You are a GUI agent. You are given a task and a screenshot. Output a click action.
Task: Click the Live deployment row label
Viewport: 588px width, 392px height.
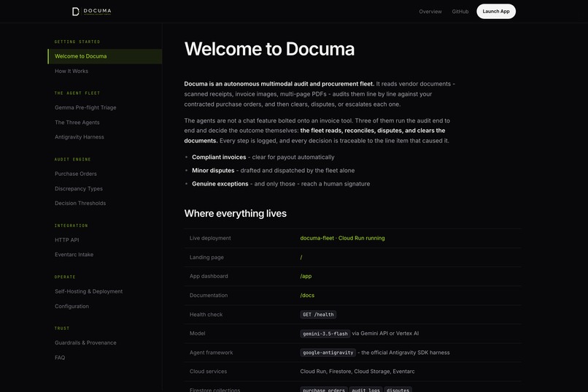210,238
